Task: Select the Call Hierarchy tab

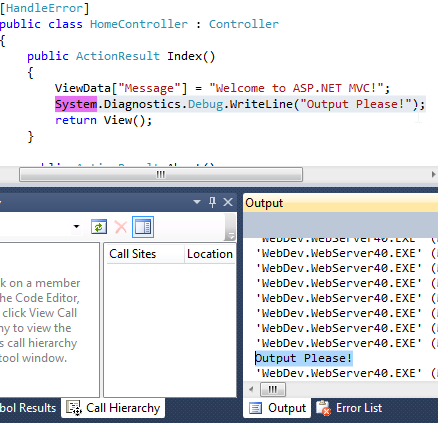Action: pyautogui.click(x=113, y=408)
